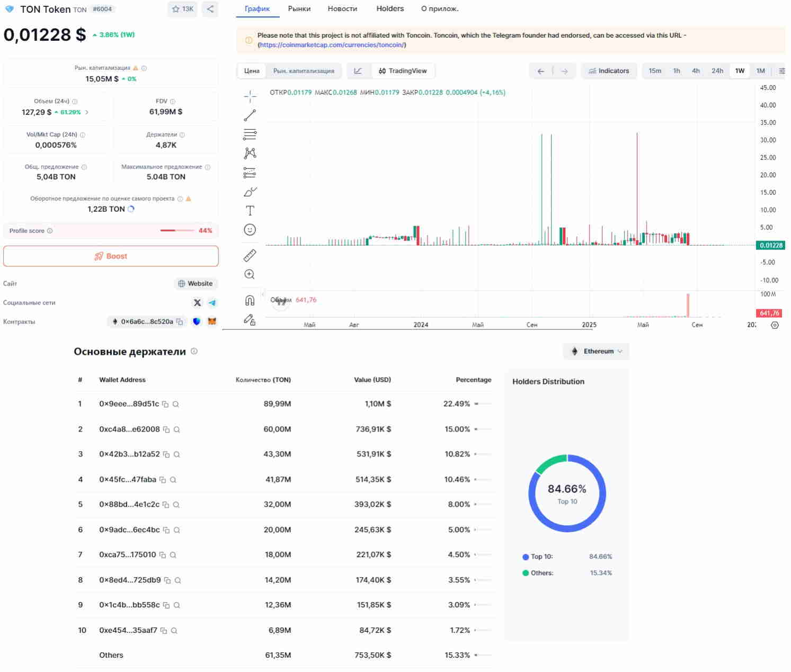Click the blue shield wallet icon
The width and height of the screenshot is (791, 672).
[197, 321]
